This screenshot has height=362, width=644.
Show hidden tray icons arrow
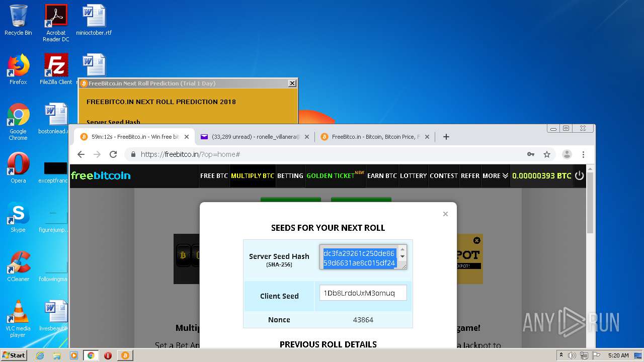[561, 355]
